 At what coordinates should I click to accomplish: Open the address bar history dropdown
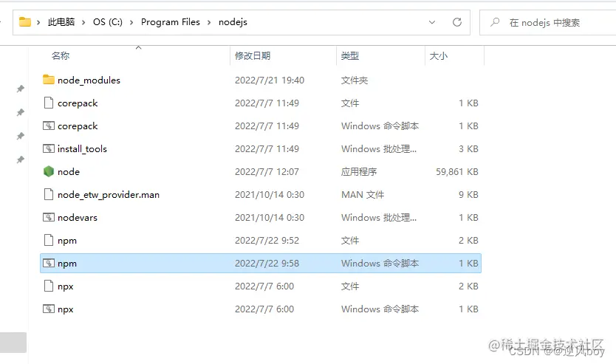(x=432, y=22)
